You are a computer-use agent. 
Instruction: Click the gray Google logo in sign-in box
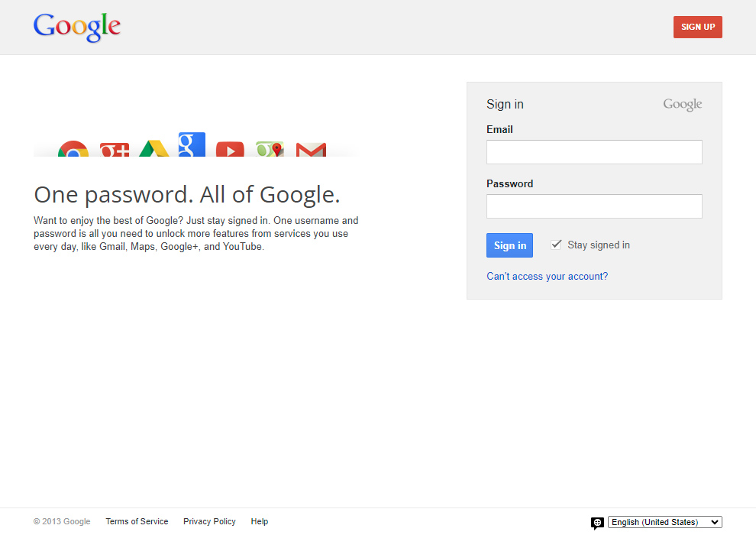[x=682, y=105]
